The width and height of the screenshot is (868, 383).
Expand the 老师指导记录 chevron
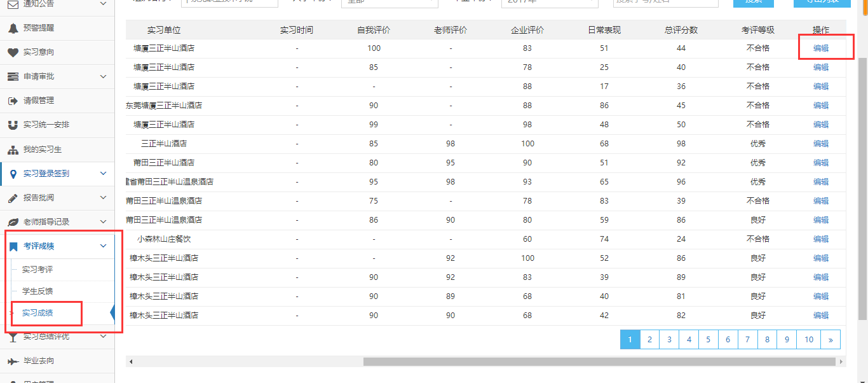click(104, 222)
